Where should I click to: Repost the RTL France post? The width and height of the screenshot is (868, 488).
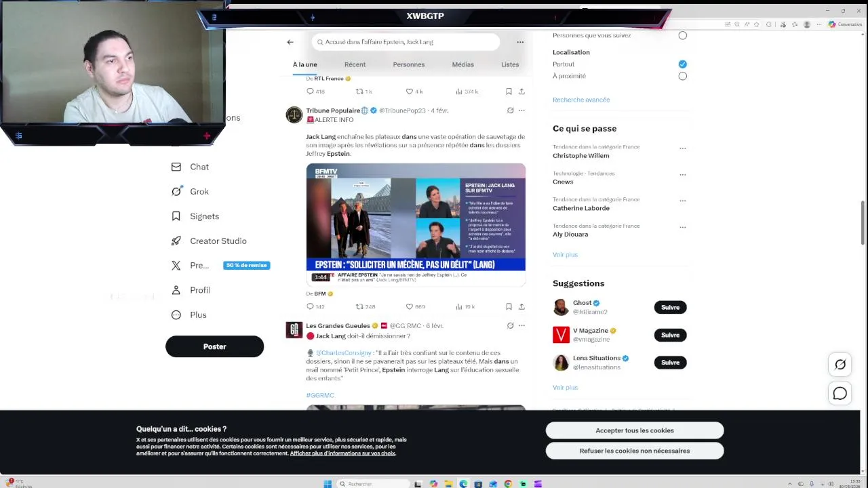click(x=364, y=91)
